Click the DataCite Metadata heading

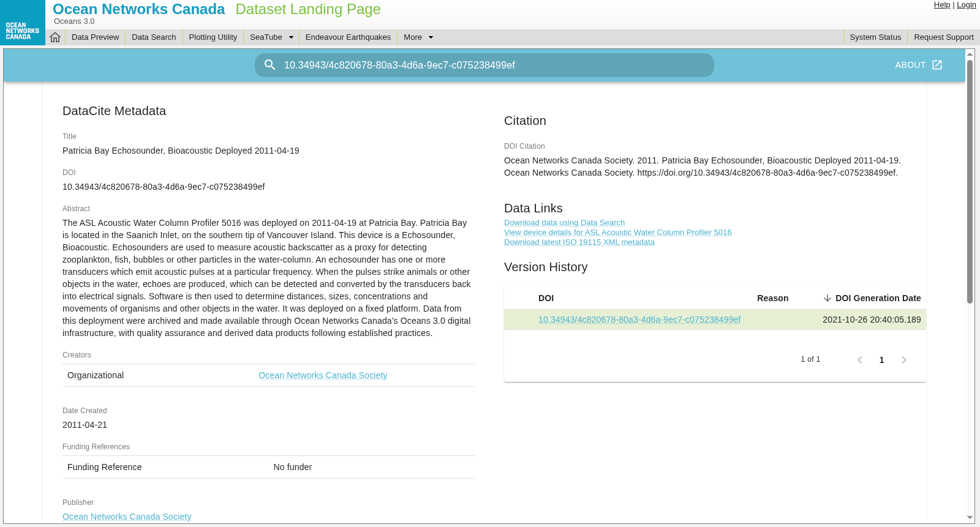tap(114, 111)
